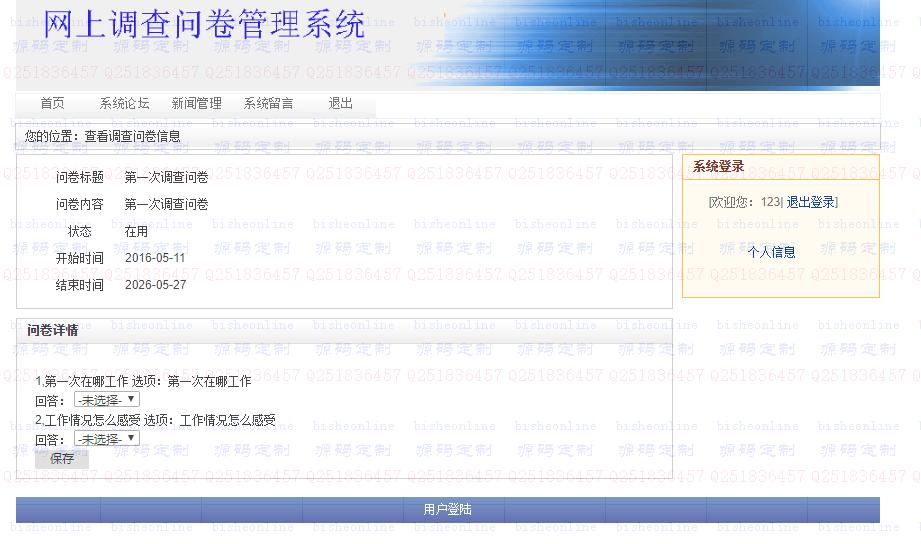921x544 pixels.
Task: Click the 状态 label
Action: (x=79, y=231)
